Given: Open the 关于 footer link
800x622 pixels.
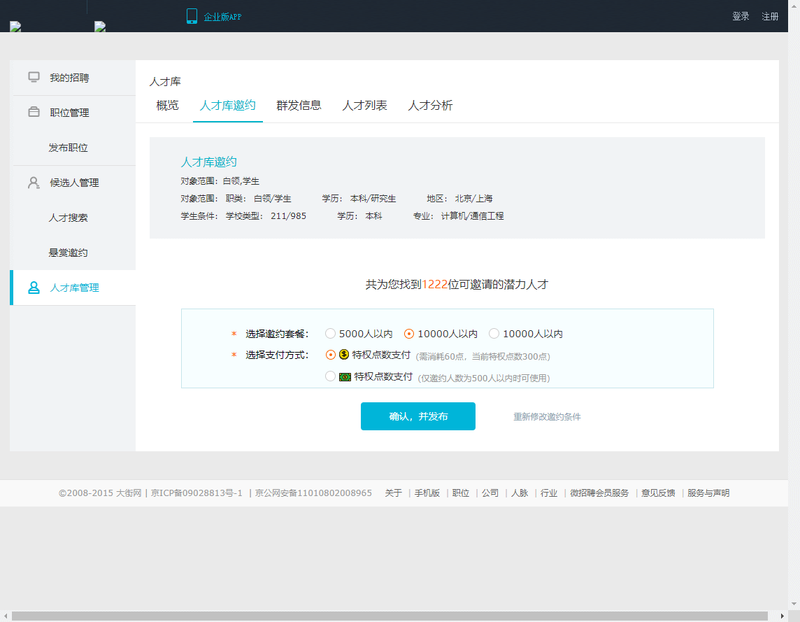Looking at the screenshot, I should [393, 493].
